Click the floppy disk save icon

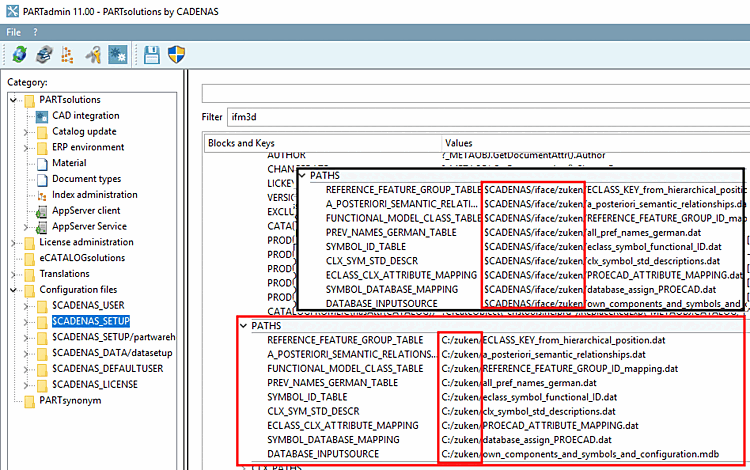click(x=152, y=55)
